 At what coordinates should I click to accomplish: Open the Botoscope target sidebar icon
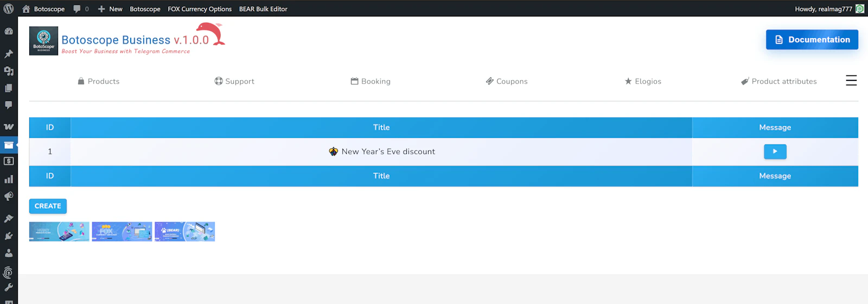(x=9, y=273)
